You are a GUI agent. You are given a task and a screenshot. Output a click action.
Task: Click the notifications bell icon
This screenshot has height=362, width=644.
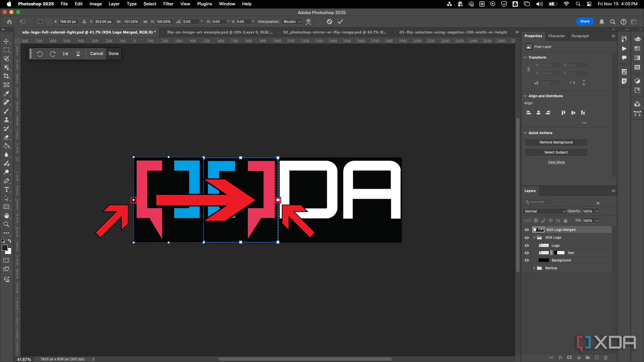[x=602, y=21]
